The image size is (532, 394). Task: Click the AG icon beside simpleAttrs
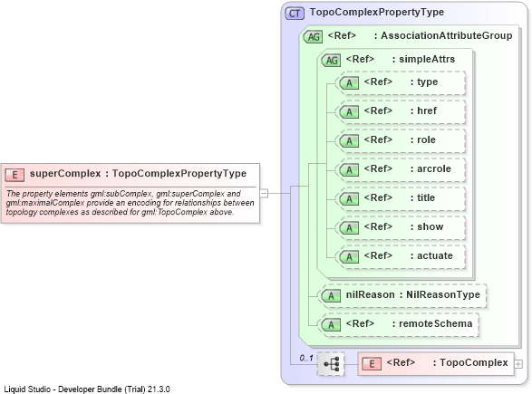[x=331, y=61]
